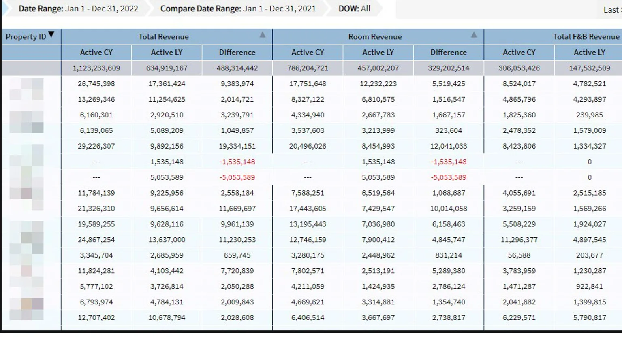Click Room Revenue value 17,751,648

[x=308, y=84]
